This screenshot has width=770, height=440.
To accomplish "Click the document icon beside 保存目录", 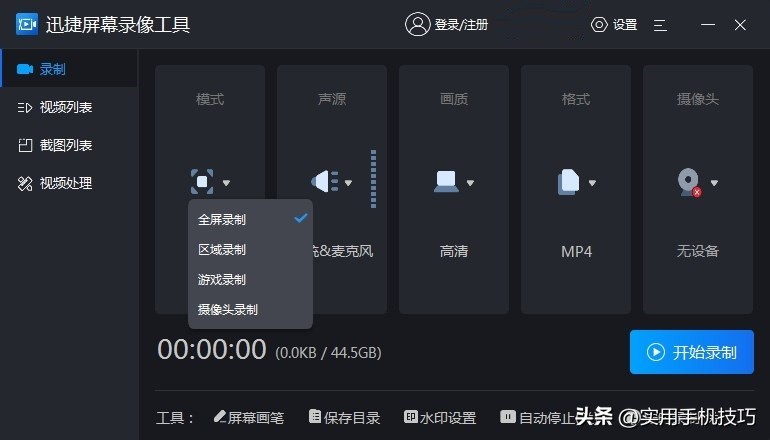I will point(315,416).
